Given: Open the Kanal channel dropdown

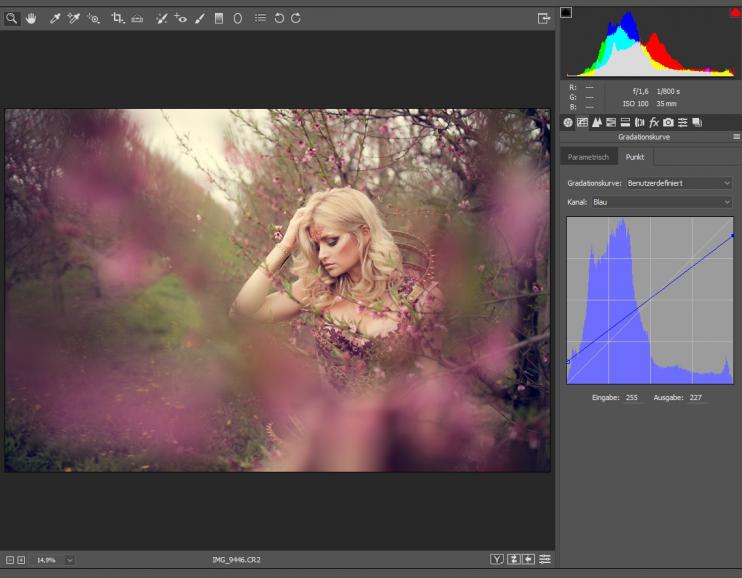Looking at the screenshot, I should [x=662, y=202].
